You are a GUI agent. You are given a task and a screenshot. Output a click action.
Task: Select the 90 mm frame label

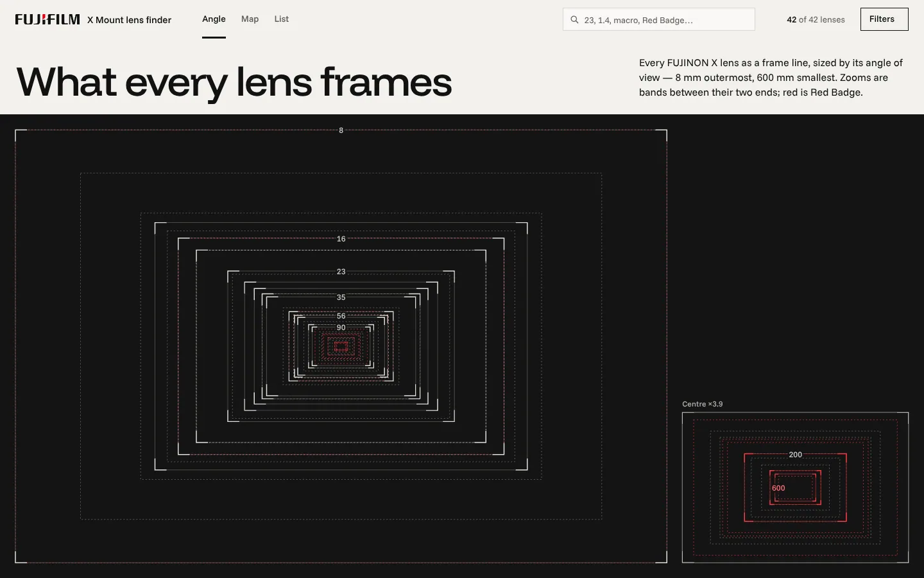pos(341,328)
